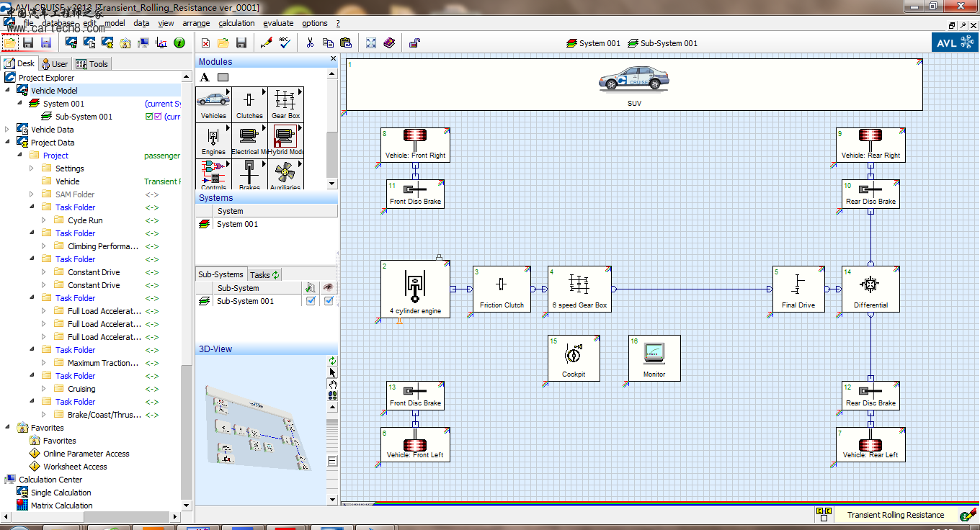Click the scissors cut icon

[x=310, y=43]
